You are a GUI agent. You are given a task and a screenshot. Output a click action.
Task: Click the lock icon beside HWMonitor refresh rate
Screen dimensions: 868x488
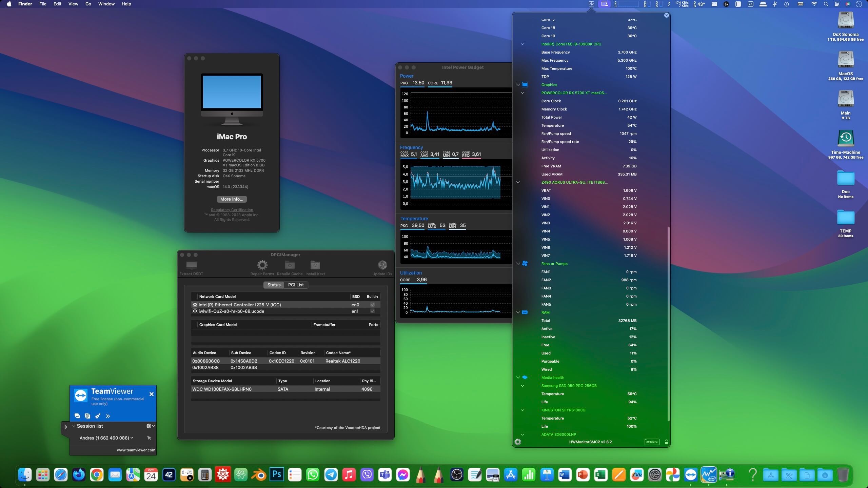coord(666,442)
